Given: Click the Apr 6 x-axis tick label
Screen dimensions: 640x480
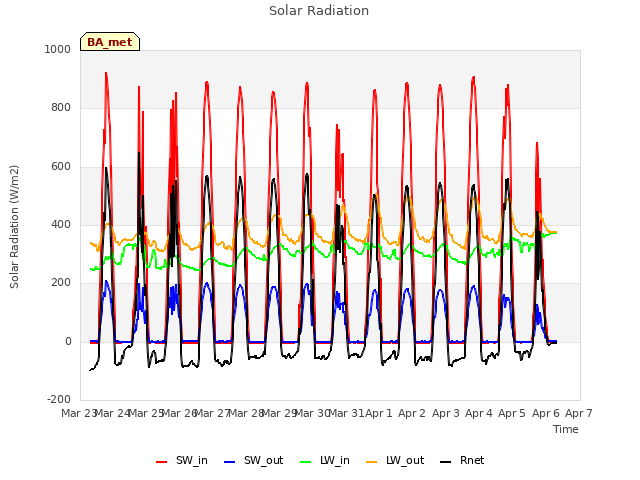Looking at the screenshot, I should (x=545, y=413).
